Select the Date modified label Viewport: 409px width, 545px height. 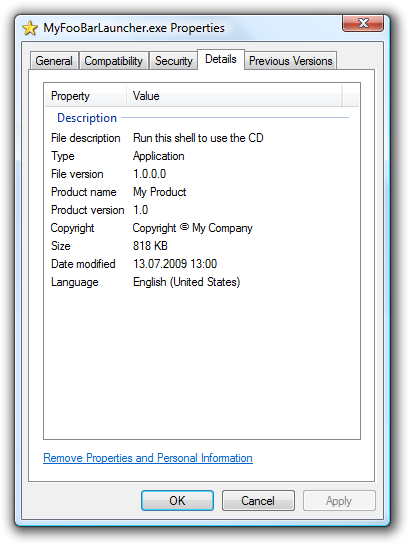click(83, 264)
